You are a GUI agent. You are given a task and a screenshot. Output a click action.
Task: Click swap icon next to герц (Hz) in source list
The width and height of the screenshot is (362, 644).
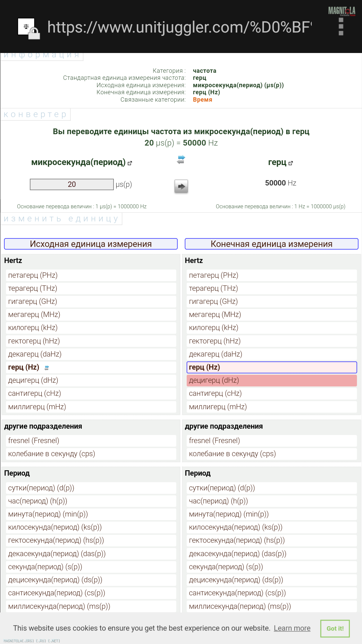pos(47,368)
